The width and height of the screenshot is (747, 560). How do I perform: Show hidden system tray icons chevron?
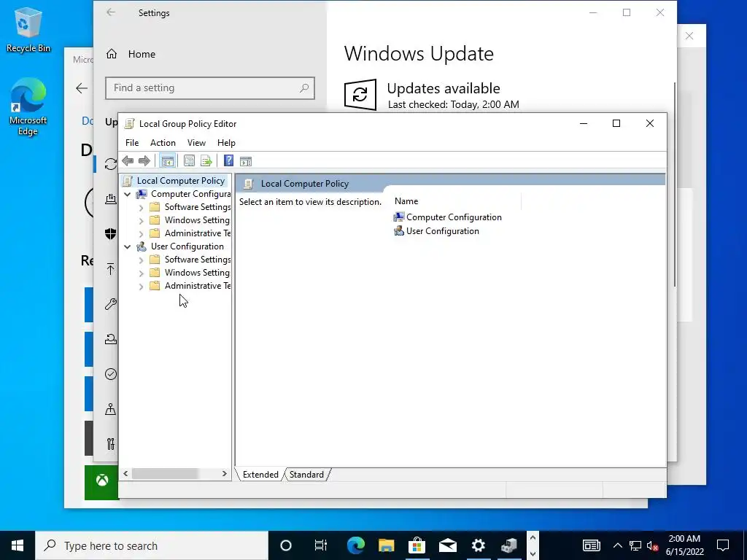617,545
